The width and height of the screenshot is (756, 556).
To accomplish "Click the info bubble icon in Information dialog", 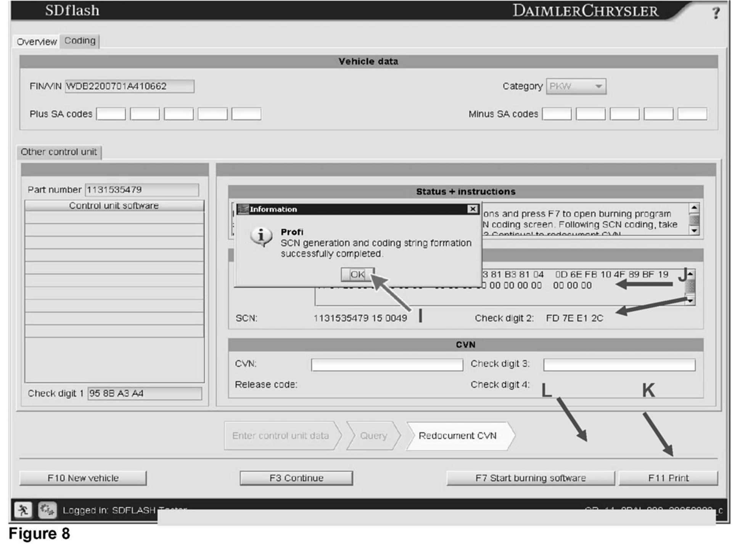I will (261, 237).
